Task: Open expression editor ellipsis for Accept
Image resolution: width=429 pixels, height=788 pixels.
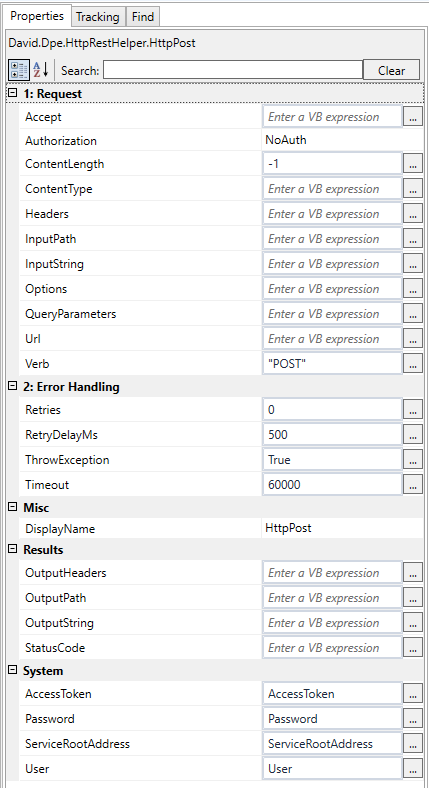Action: (x=412, y=117)
